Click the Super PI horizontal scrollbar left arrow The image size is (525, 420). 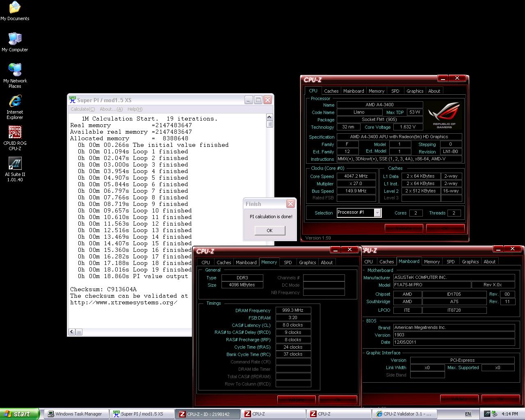click(72, 332)
